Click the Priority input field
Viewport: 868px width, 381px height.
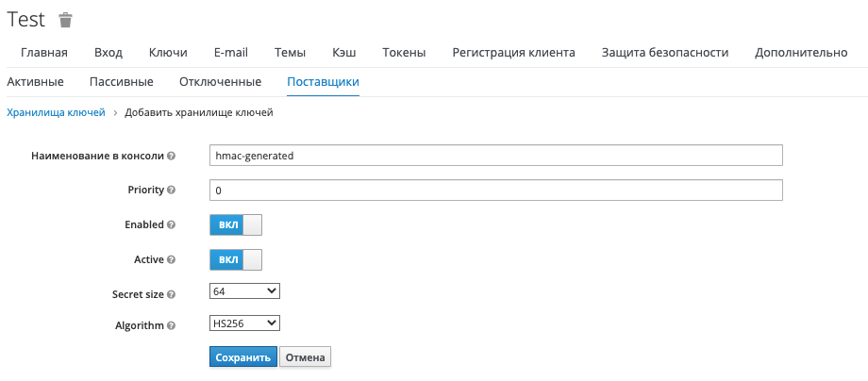click(495, 190)
